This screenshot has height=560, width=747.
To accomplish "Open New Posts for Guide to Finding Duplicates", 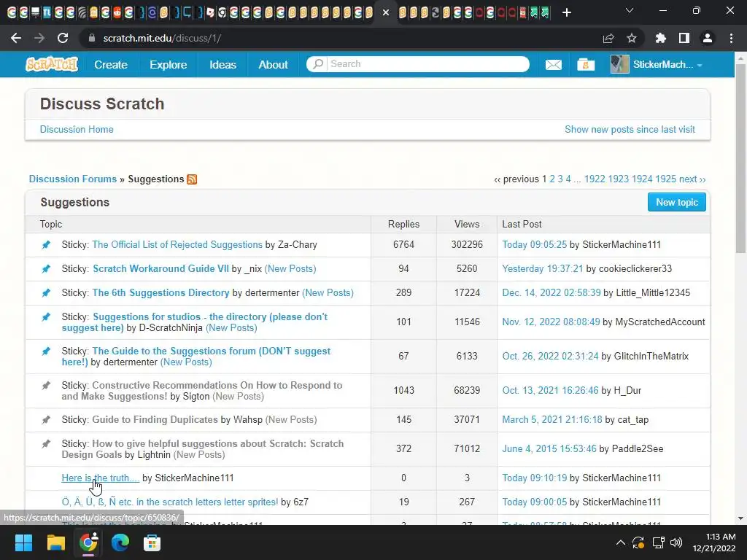I will tap(290, 419).
